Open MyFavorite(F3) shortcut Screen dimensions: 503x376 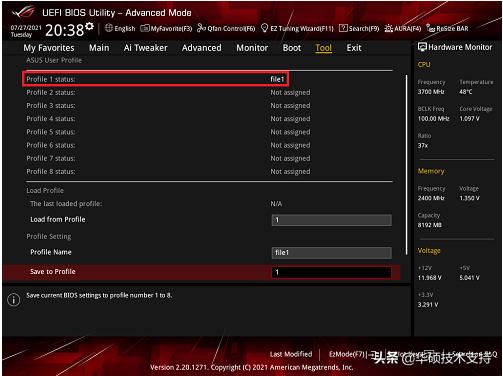tap(166, 28)
